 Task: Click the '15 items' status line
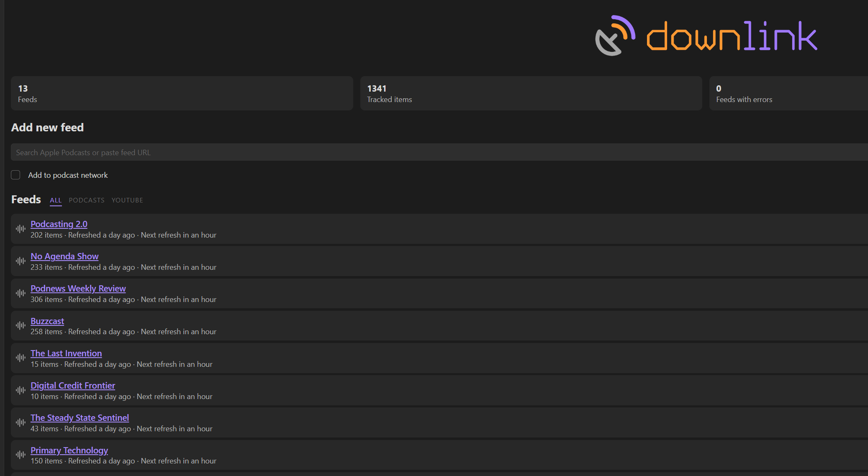121,364
